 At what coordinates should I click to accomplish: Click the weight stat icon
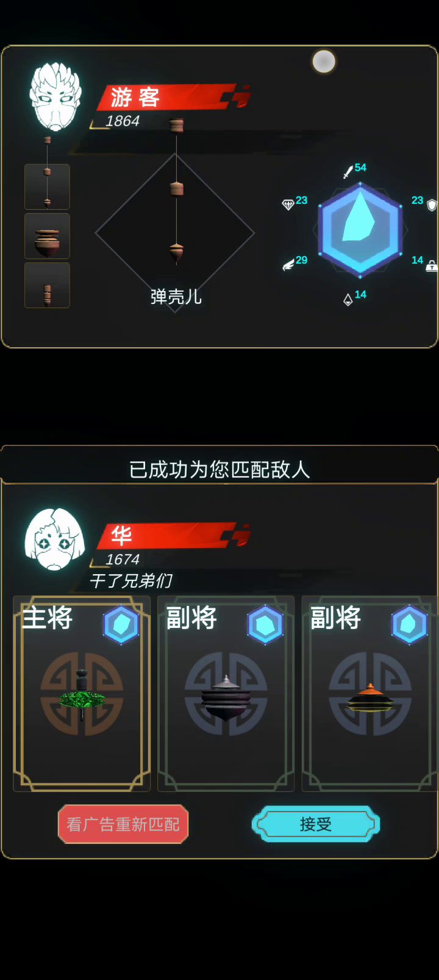(x=432, y=265)
